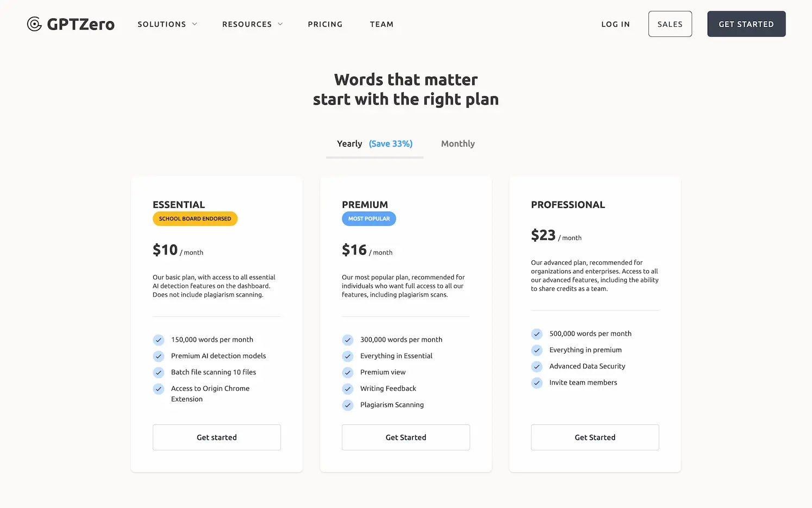Image resolution: width=812 pixels, height=508 pixels.
Task: Select the Yearly billing option
Action: 349,143
